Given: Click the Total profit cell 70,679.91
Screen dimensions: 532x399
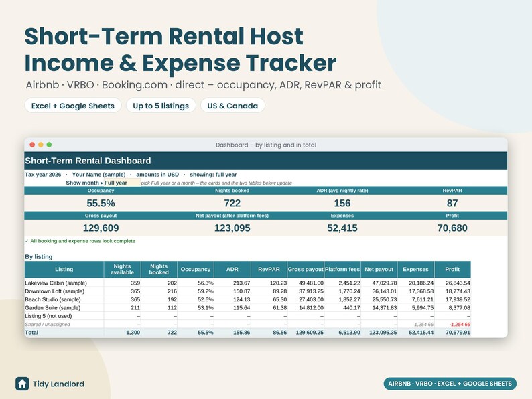Looking at the screenshot, I should (452, 333).
